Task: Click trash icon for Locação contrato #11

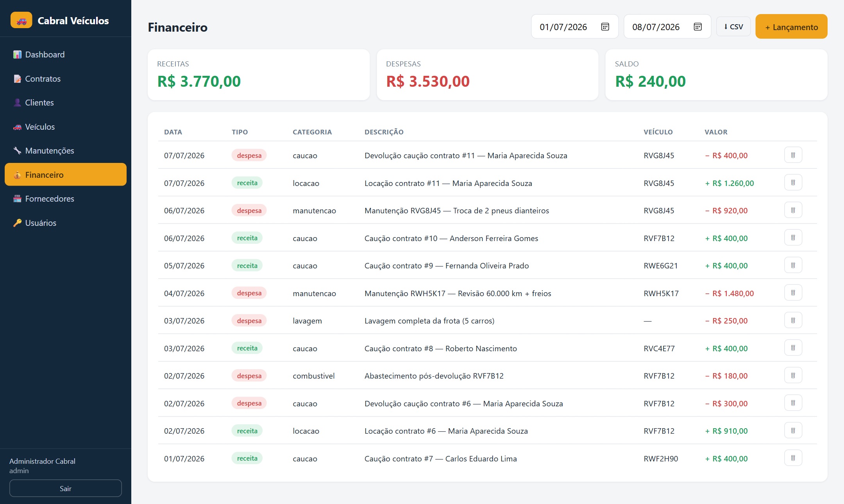Action: pos(793,182)
